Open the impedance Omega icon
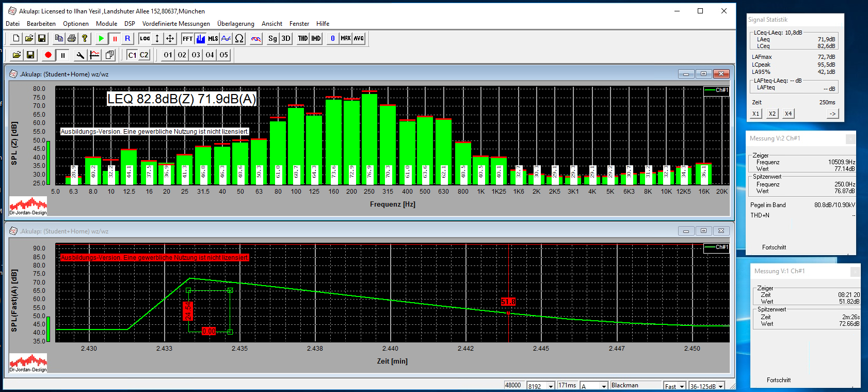This screenshot has height=392, width=868. point(239,39)
